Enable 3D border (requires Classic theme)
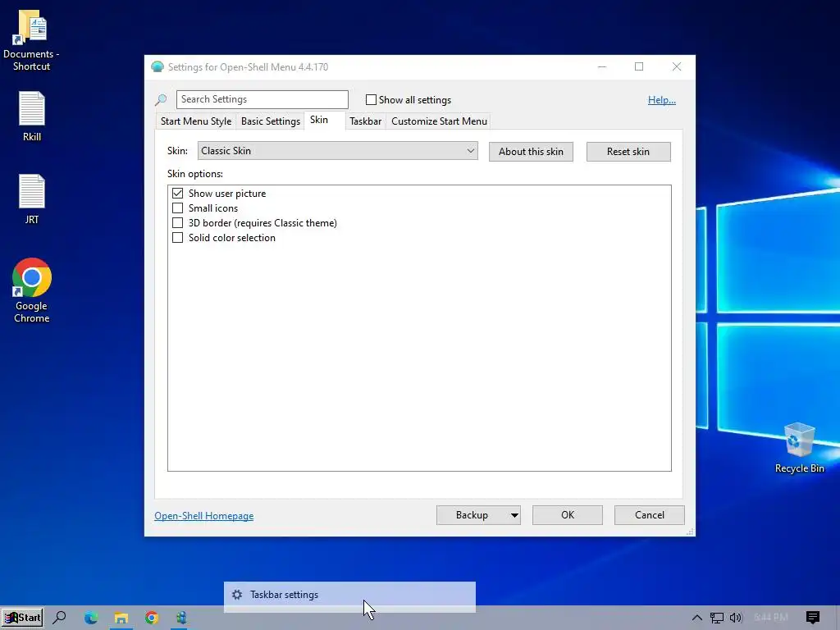This screenshot has height=630, width=840. pos(177,222)
